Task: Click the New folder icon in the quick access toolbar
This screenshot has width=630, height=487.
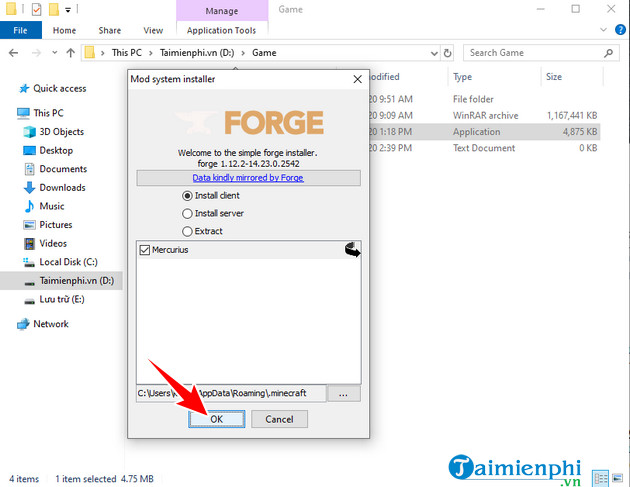Action: pos(54,9)
